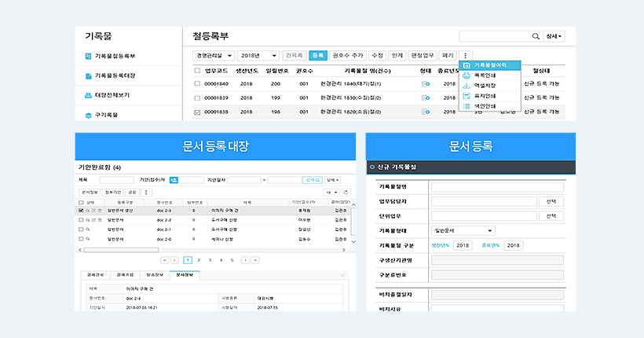Click the 대장전체보기 sidebar icon
The width and height of the screenshot is (644, 338).
[x=88, y=95]
